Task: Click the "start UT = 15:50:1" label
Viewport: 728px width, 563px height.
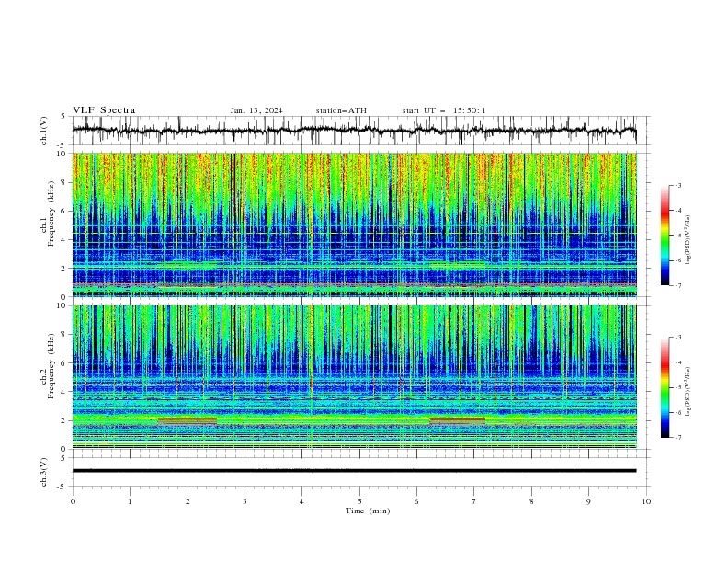Action: (444, 110)
